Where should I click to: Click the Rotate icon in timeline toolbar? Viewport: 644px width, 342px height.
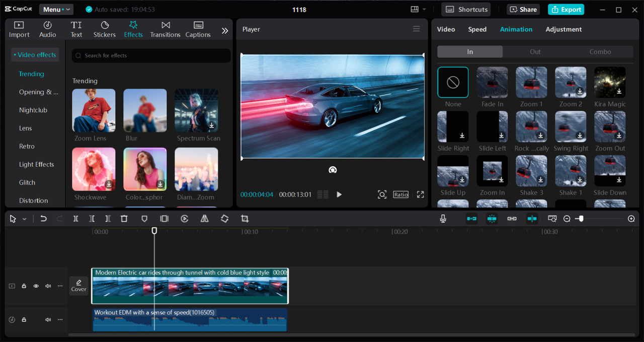(224, 219)
